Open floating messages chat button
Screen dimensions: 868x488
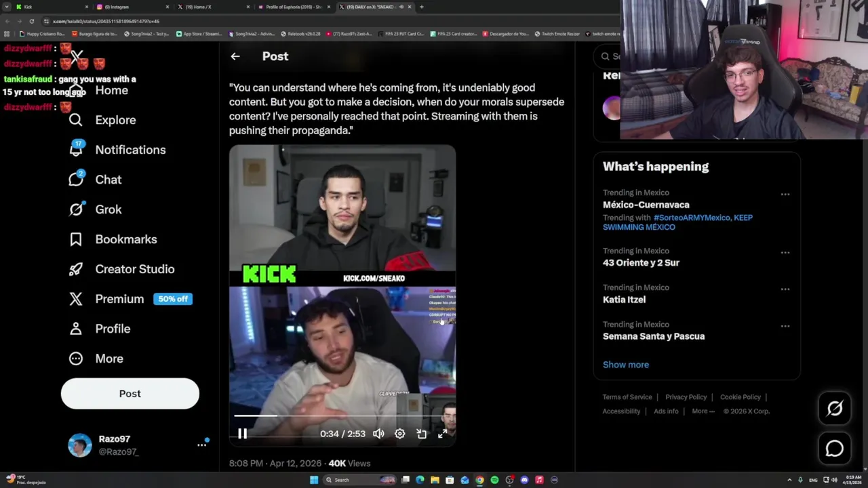(x=835, y=449)
